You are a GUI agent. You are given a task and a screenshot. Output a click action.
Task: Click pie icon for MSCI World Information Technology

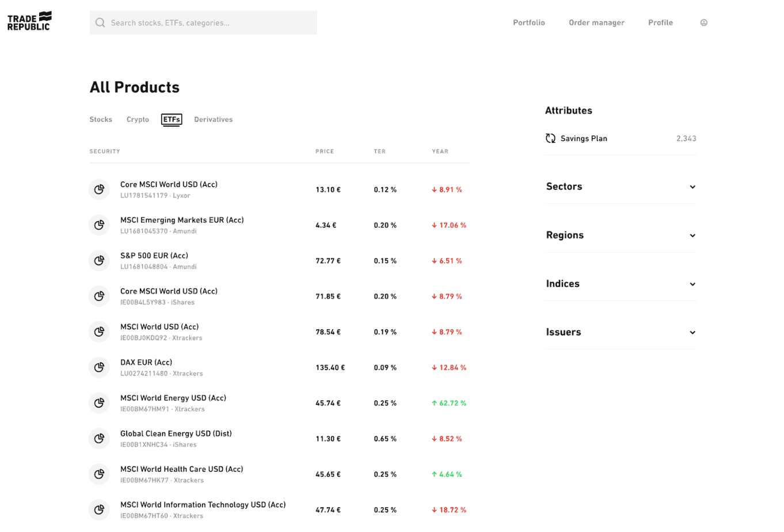point(99,510)
